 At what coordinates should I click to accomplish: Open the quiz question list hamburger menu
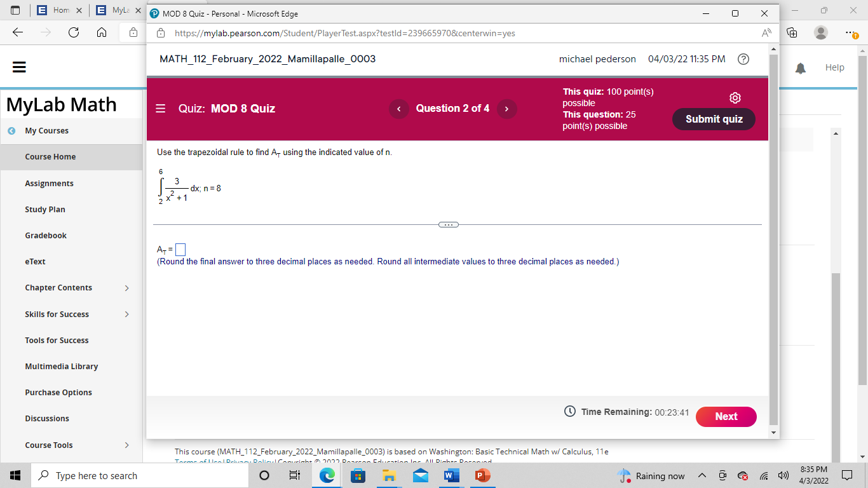(x=161, y=109)
